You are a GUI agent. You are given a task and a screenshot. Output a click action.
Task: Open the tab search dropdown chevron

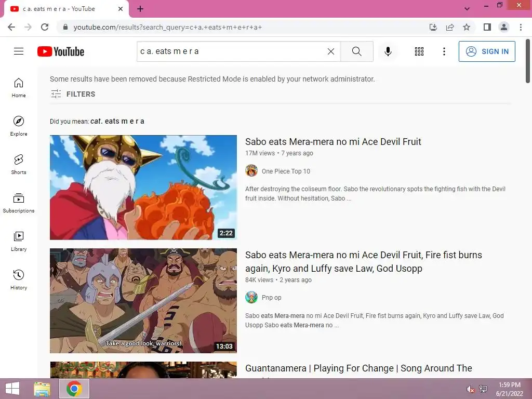pos(467,9)
